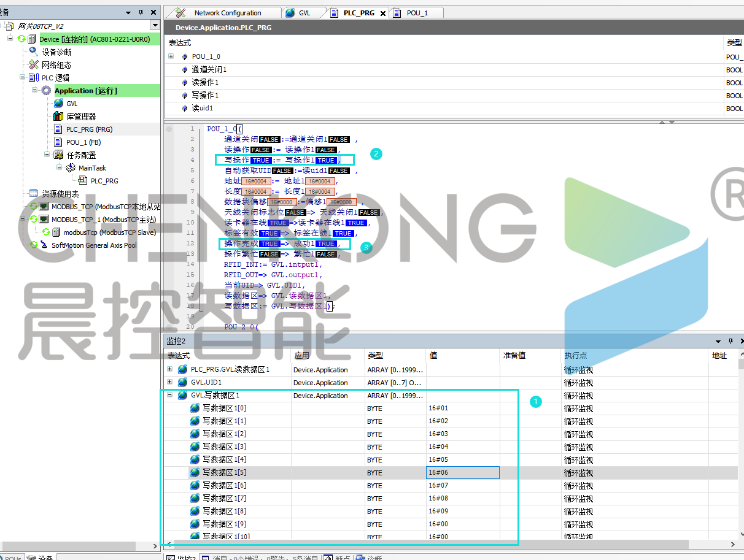Open the device panel header dropdown arrow
744x560 pixels.
(x=128, y=12)
